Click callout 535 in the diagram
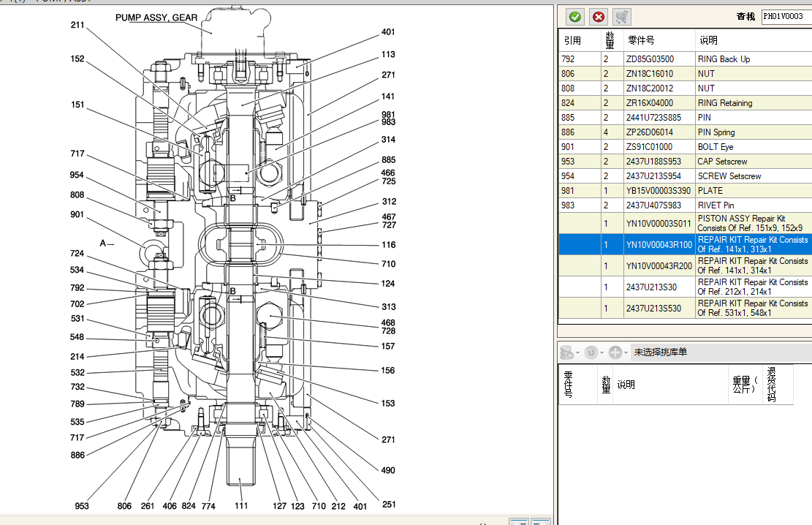Image resolution: width=812 pixels, height=525 pixels. [x=77, y=423]
